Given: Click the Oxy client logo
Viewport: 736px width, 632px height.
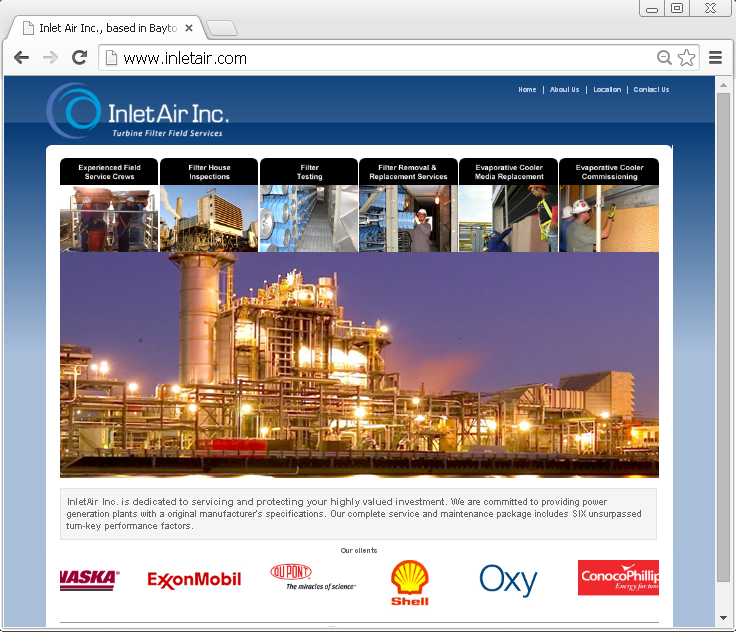Looking at the screenshot, I should click(508, 580).
